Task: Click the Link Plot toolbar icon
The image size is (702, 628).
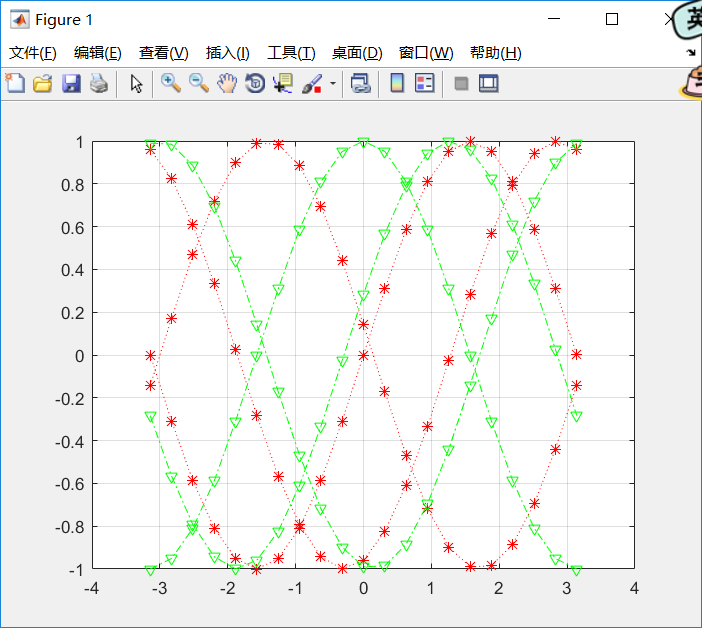Action: pyautogui.click(x=360, y=84)
